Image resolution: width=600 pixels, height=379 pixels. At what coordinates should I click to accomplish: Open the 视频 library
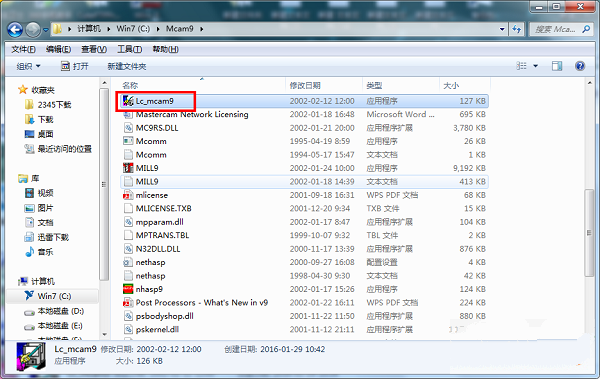46,193
